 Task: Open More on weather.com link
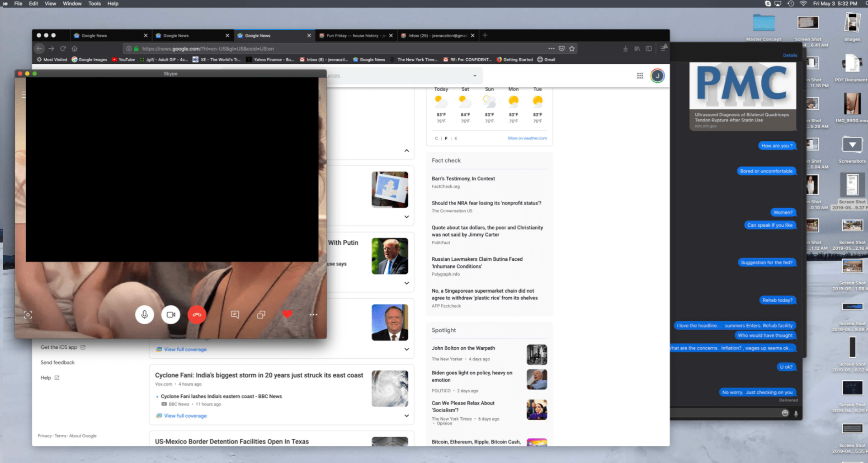(x=527, y=138)
